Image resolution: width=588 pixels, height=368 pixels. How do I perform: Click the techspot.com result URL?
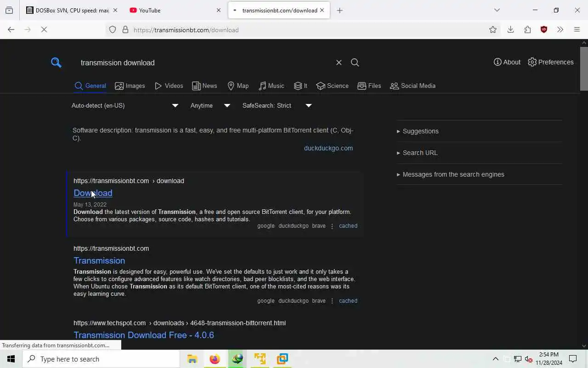pos(180,323)
